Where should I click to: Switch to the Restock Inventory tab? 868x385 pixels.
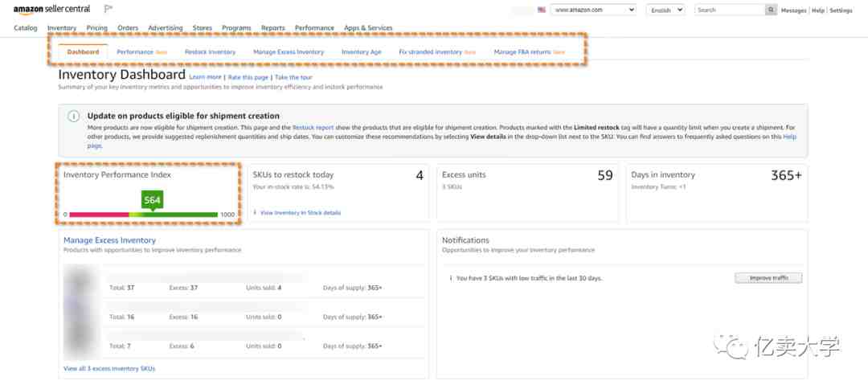(211, 52)
